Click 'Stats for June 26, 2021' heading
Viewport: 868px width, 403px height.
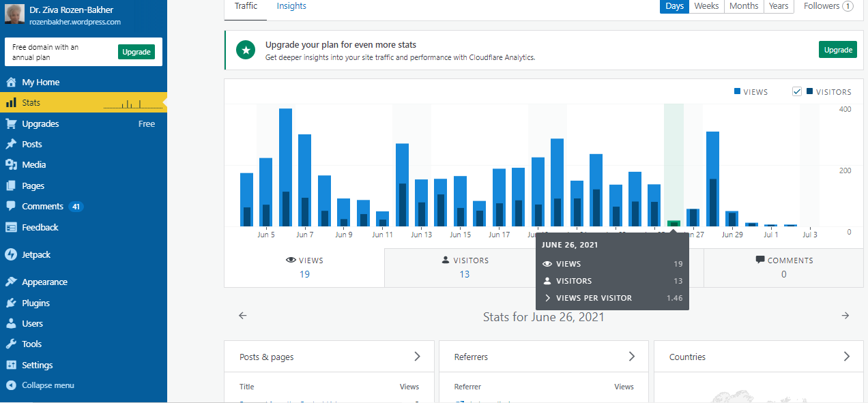pyautogui.click(x=544, y=316)
